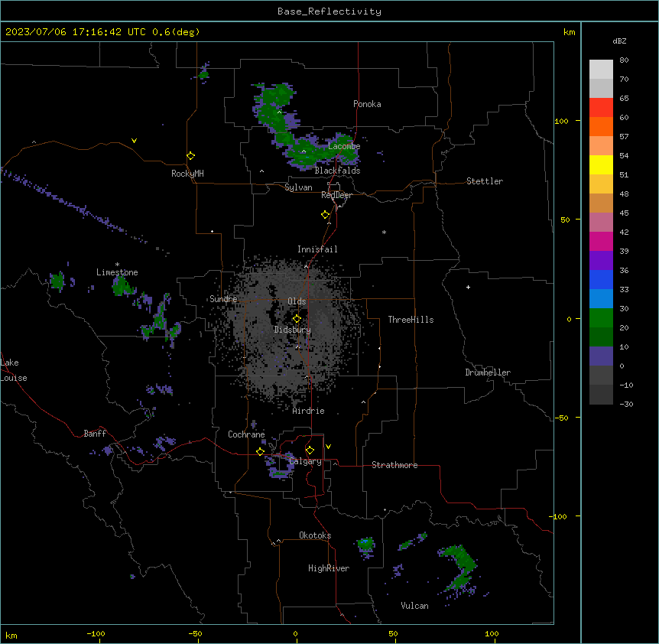Select the Innisfail town label

point(317,249)
